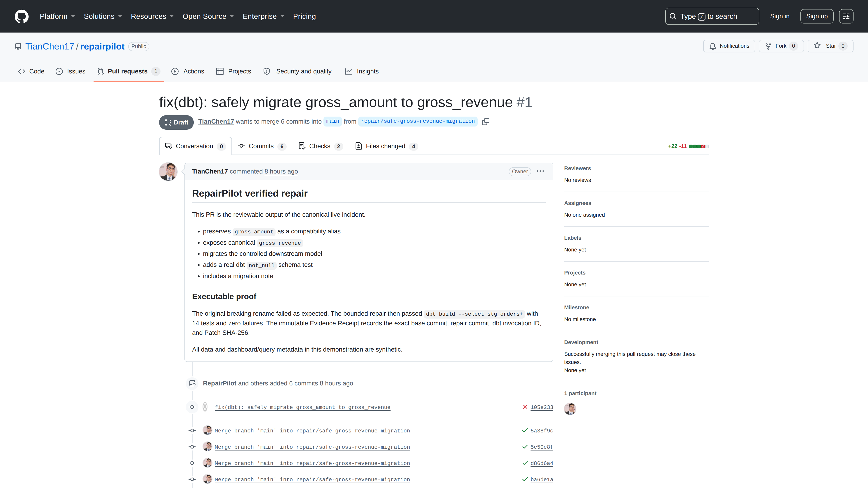This screenshot has height=488, width=868.
Task: Open the Actions tab
Action: coord(188,71)
